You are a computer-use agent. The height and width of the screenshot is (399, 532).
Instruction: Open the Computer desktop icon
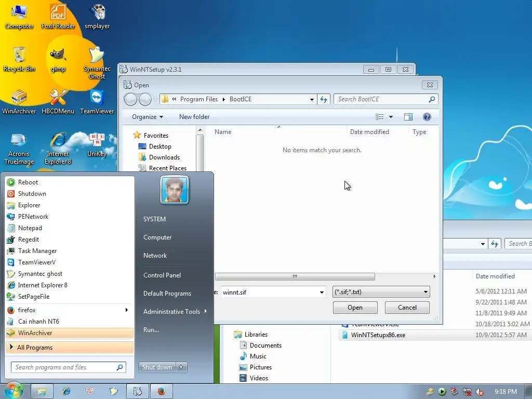click(x=19, y=17)
